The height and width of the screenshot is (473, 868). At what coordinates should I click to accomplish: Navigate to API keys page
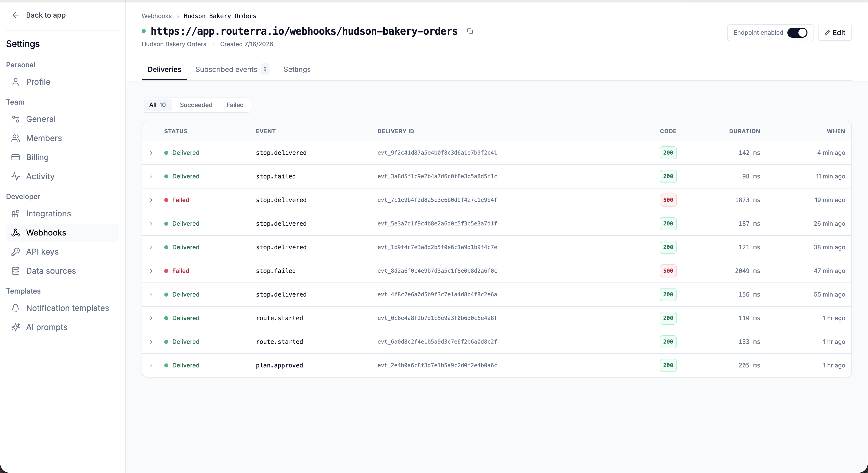(62, 252)
